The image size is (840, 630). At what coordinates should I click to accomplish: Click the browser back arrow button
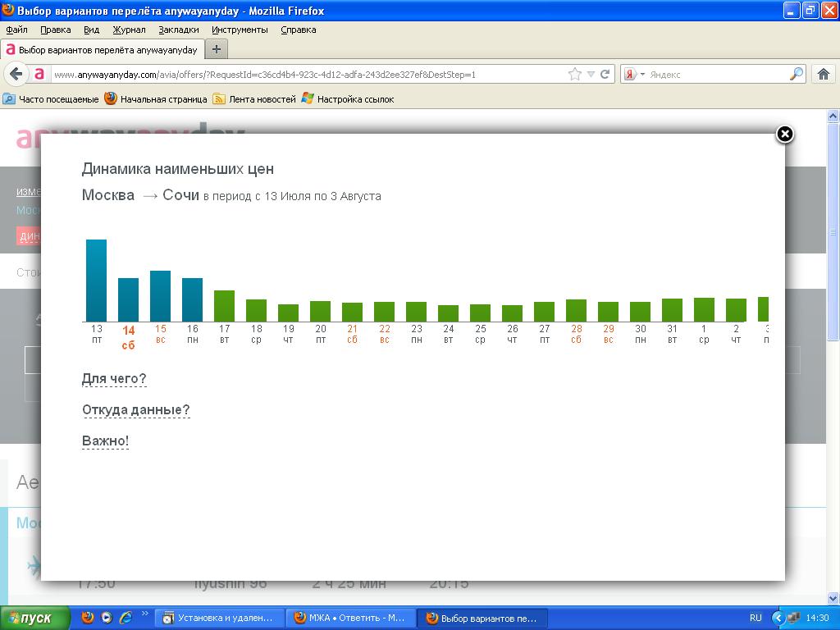coord(16,74)
